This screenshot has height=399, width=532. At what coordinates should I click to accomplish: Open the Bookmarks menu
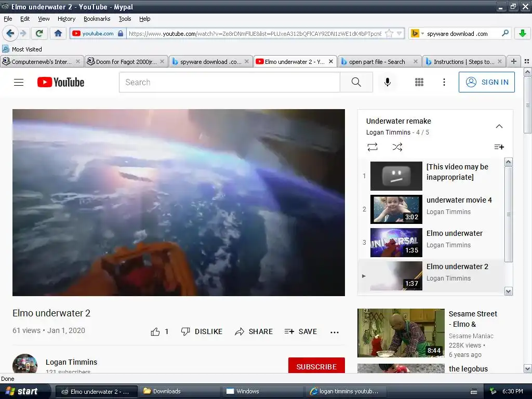pos(97,19)
